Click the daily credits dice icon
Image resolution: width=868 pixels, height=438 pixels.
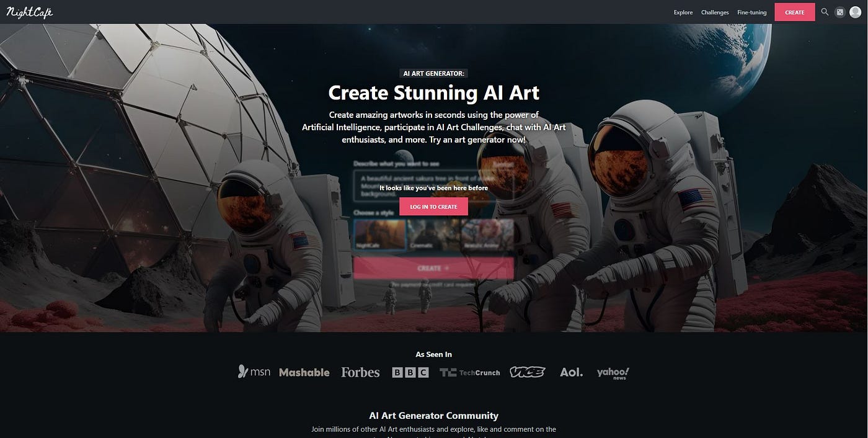coord(840,12)
